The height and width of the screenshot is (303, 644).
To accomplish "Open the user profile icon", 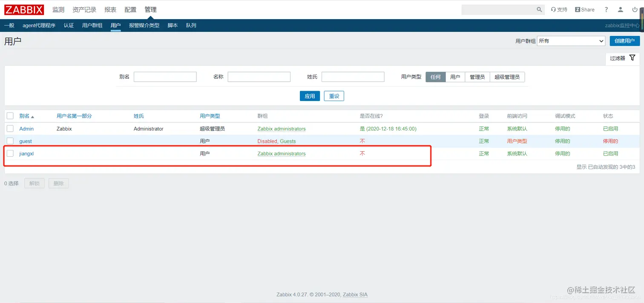I will (x=621, y=9).
